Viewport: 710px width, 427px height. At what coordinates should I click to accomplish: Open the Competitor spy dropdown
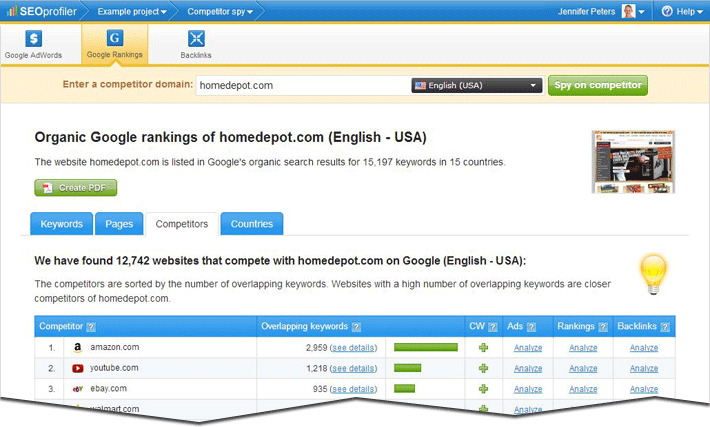(x=220, y=11)
